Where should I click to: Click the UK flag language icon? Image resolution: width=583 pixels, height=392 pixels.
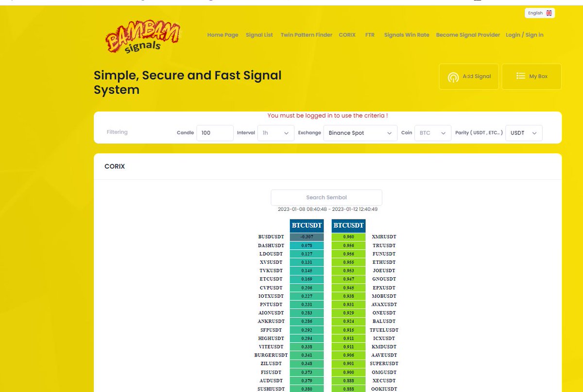point(549,13)
